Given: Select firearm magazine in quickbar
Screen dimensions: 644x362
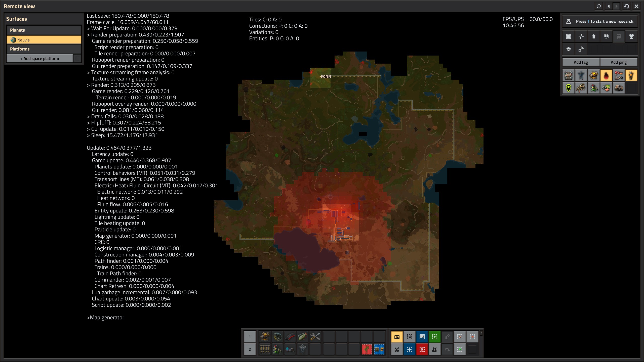Looking at the screenshot, I should pyautogui.click(x=290, y=336).
